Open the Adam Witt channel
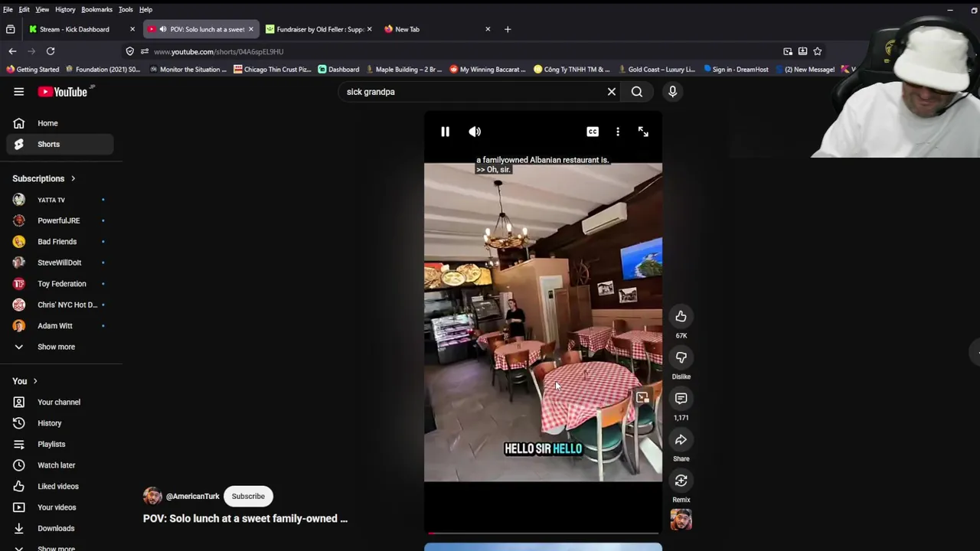Screen dimensions: 980x551 60,326
